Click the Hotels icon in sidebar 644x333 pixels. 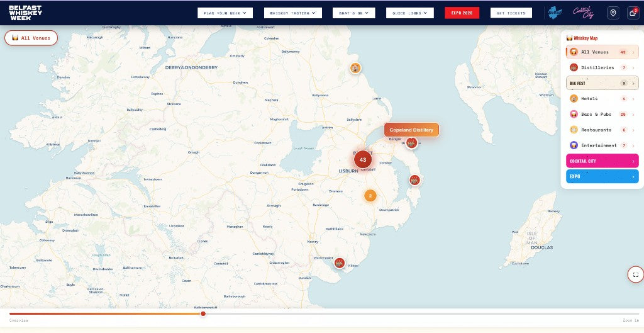pos(574,99)
